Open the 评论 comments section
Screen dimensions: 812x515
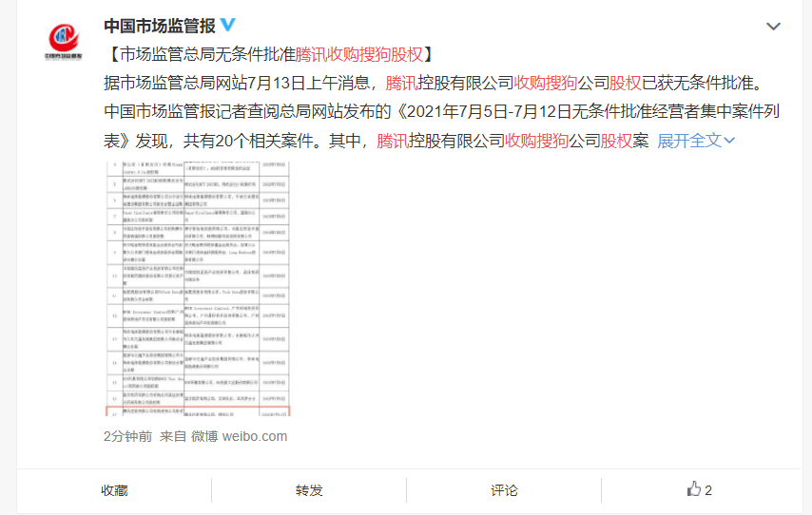click(504, 490)
